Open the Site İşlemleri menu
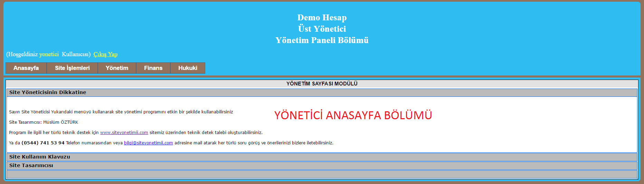This screenshot has height=184, width=644. (x=72, y=68)
